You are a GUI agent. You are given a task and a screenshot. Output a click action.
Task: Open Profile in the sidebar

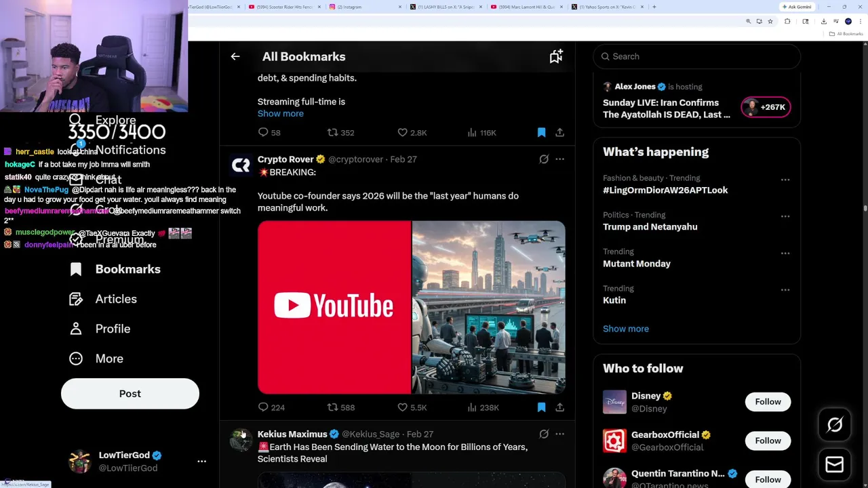[x=100, y=329]
